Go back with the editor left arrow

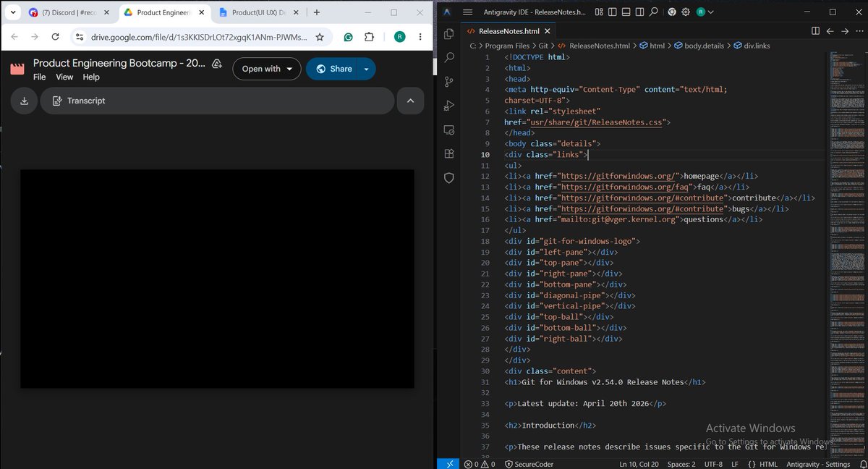830,31
